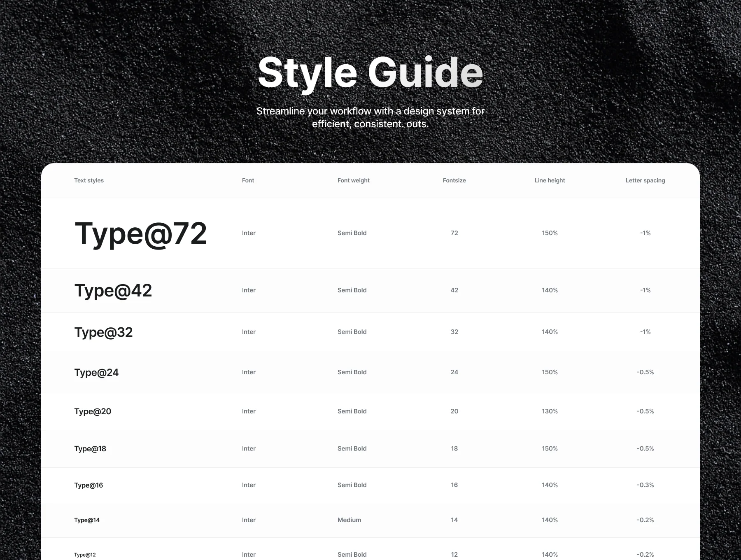Click the Type@12 sample text
Viewport: 741px width, 560px height.
pos(85,555)
